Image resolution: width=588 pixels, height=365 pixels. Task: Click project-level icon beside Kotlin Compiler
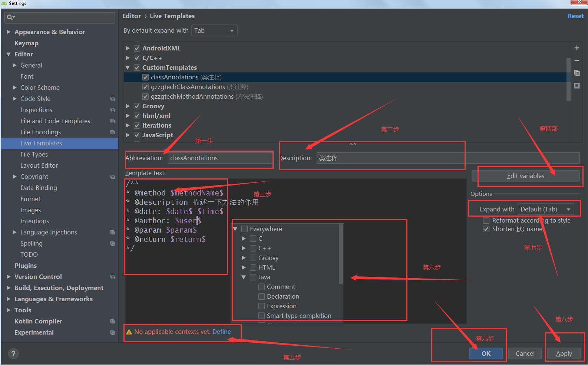click(x=112, y=321)
